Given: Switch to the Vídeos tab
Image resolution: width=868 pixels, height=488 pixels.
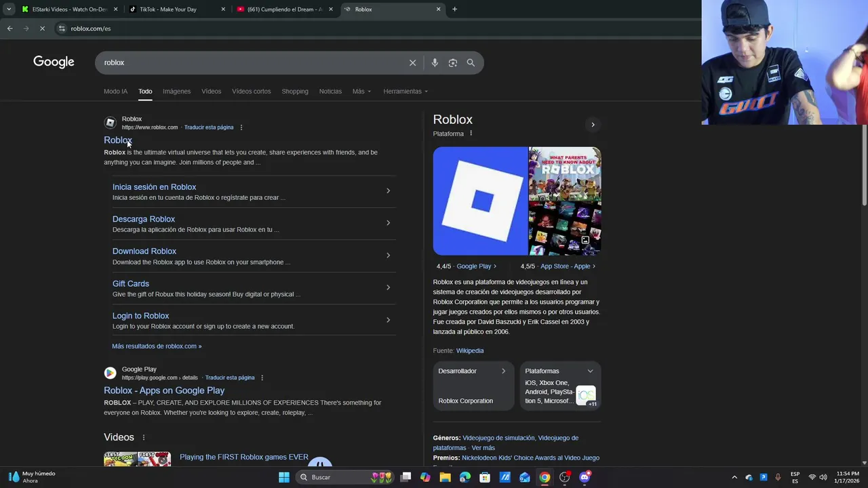Looking at the screenshot, I should 211,91.
